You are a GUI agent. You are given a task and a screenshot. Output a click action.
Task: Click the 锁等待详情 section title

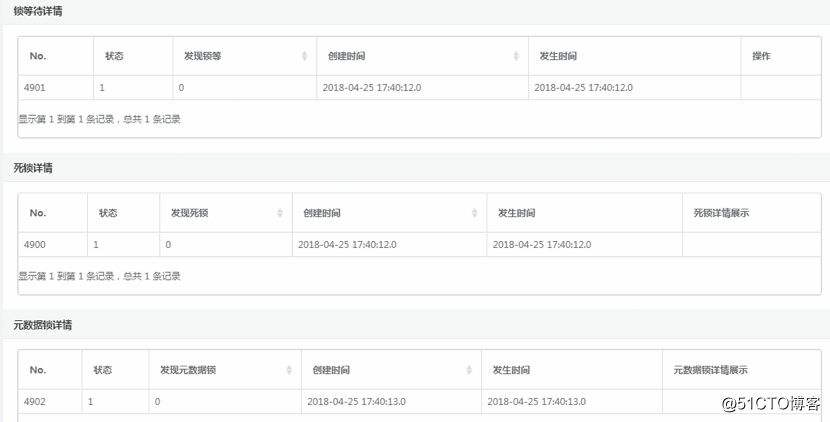click(x=34, y=11)
